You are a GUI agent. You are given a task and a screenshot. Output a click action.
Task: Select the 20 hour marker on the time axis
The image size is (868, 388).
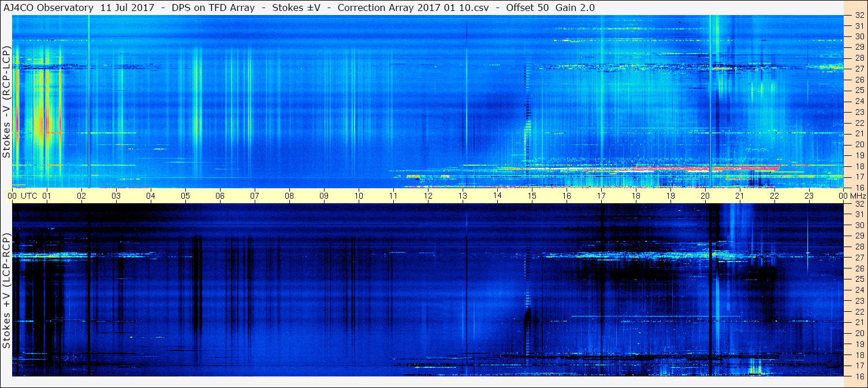(x=705, y=196)
